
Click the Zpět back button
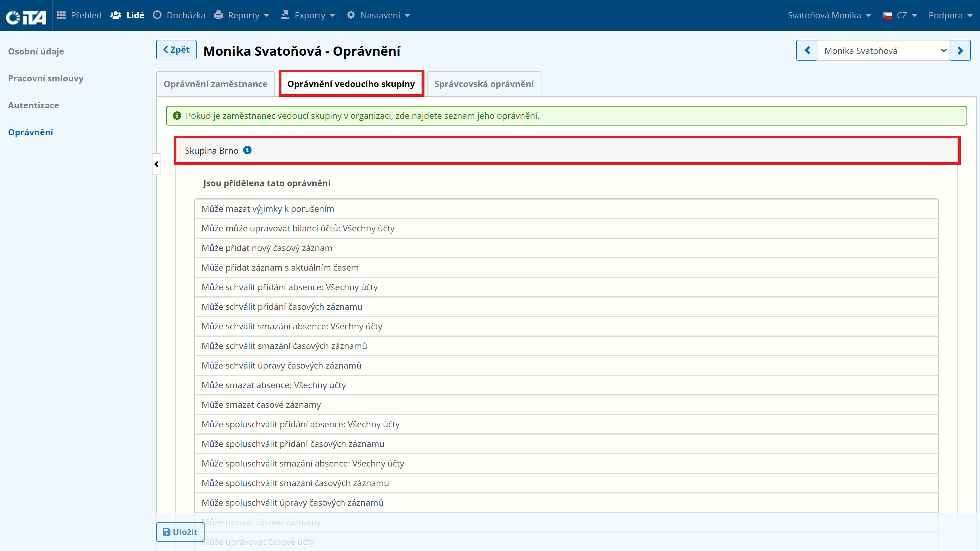(176, 49)
